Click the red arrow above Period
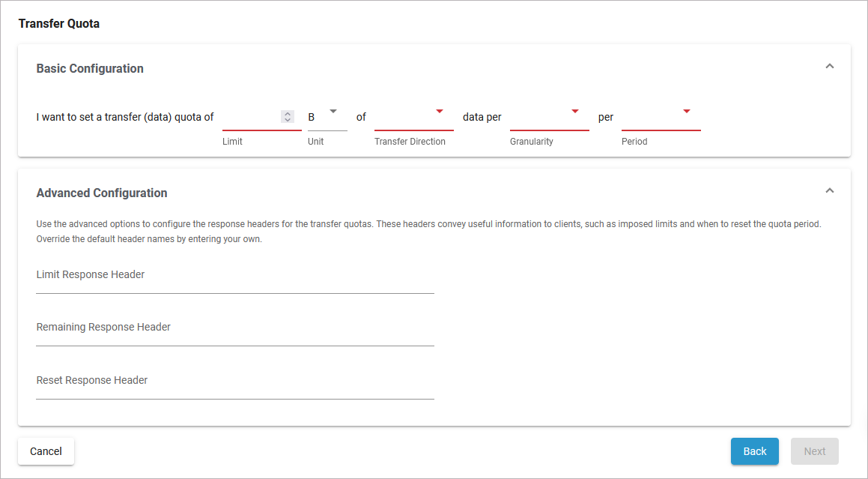Viewport: 868px width, 479px height. (687, 112)
